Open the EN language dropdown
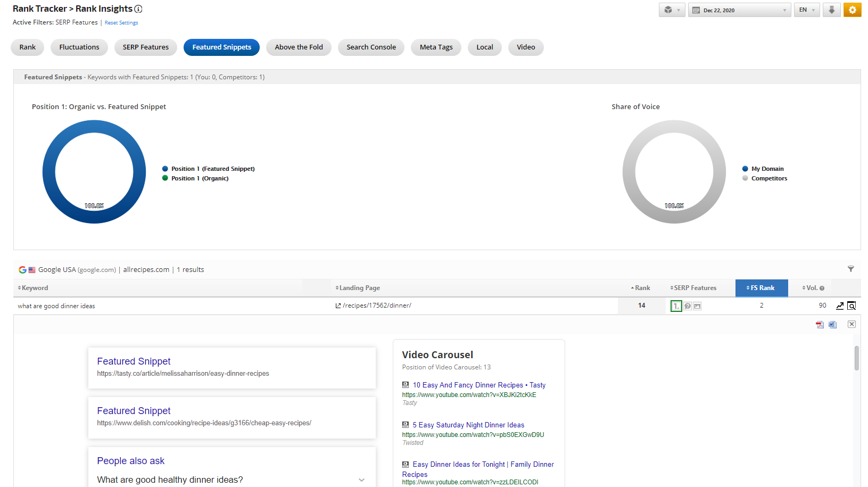The height and width of the screenshot is (487, 868). [807, 10]
